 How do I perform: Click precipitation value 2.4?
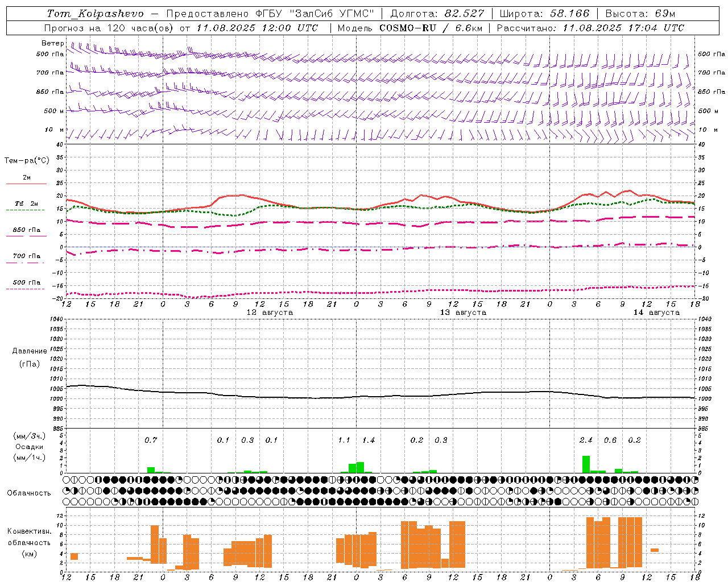(x=586, y=440)
